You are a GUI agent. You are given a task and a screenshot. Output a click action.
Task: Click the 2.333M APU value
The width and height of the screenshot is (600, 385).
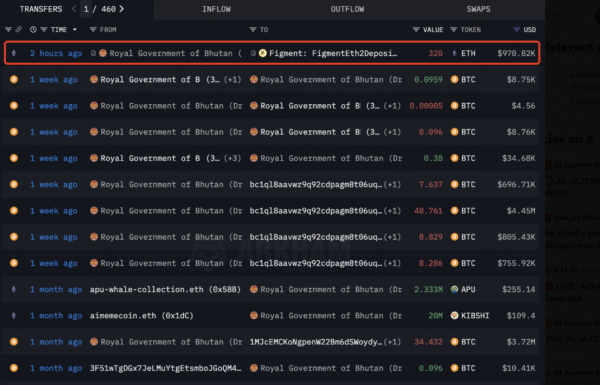tap(428, 289)
